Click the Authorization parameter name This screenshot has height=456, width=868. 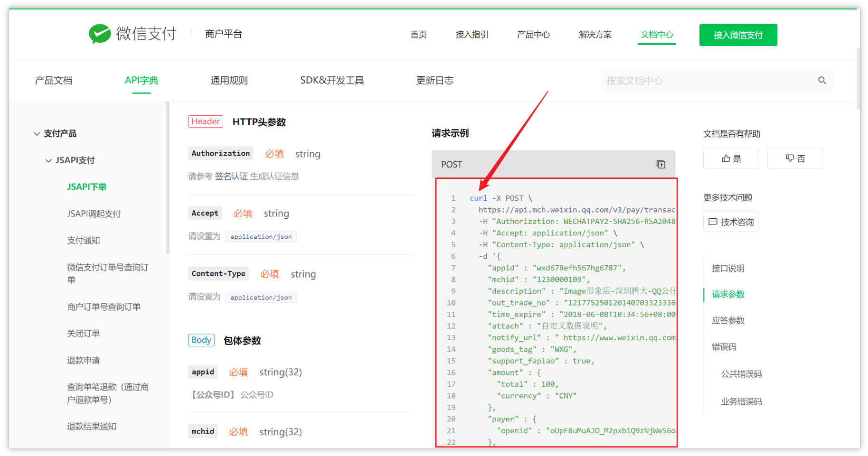point(221,153)
